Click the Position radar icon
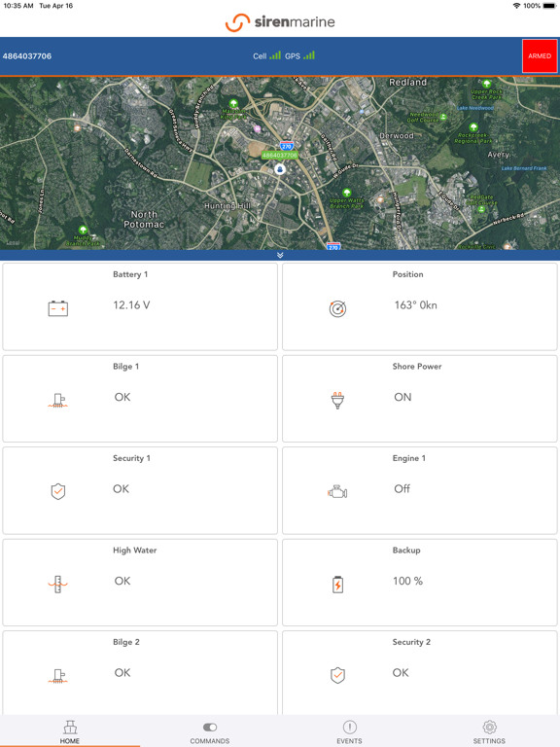This screenshot has width=560, height=747. [x=337, y=308]
